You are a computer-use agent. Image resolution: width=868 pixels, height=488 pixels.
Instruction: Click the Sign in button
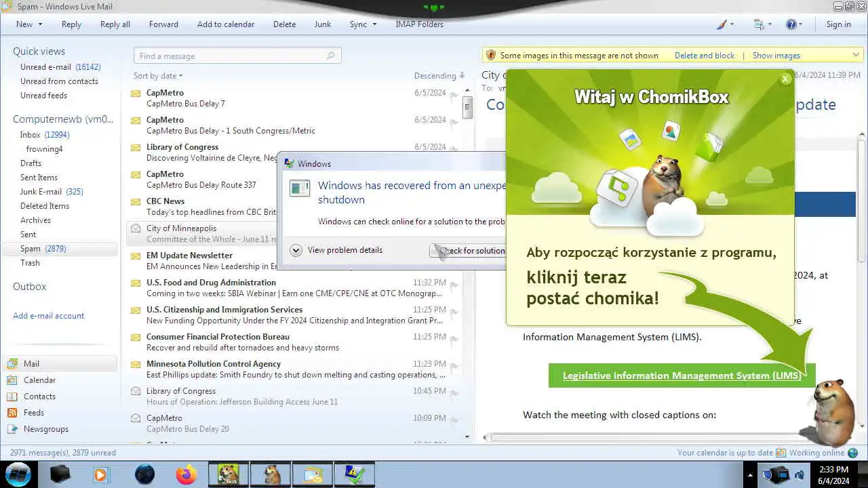838,24
